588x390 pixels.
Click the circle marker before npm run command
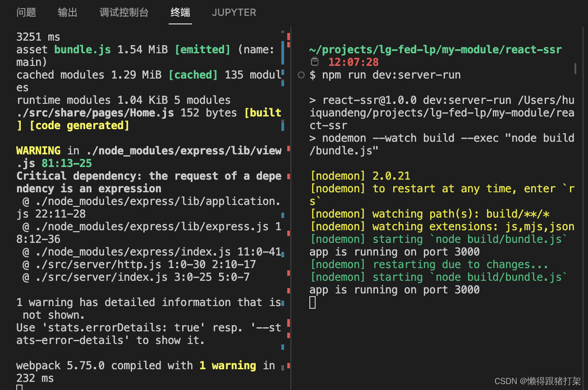(301, 75)
